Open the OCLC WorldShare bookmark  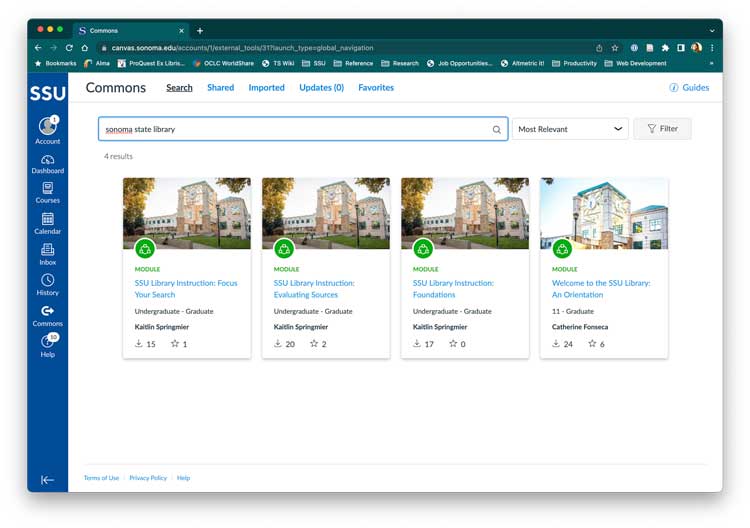tap(224, 63)
